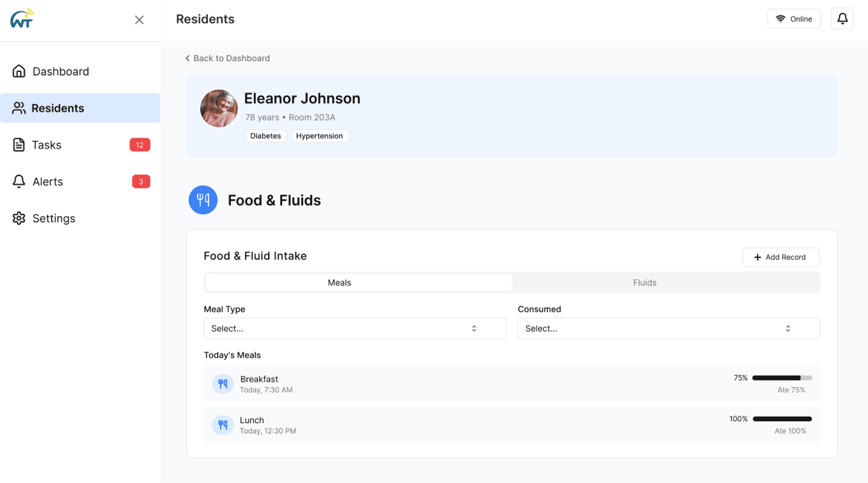Open Dashboard from the sidebar
The width and height of the screenshot is (868, 483).
(x=61, y=71)
